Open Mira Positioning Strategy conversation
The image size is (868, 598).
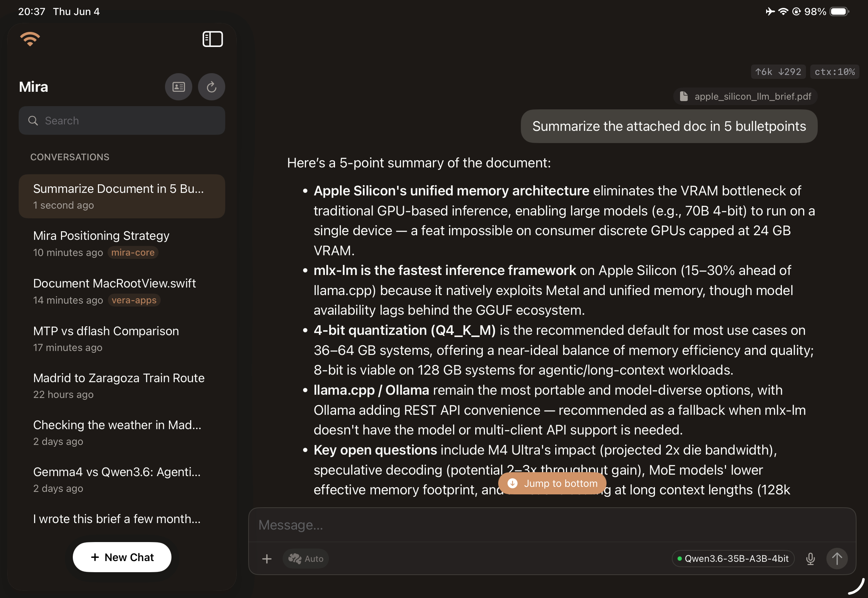122,243
